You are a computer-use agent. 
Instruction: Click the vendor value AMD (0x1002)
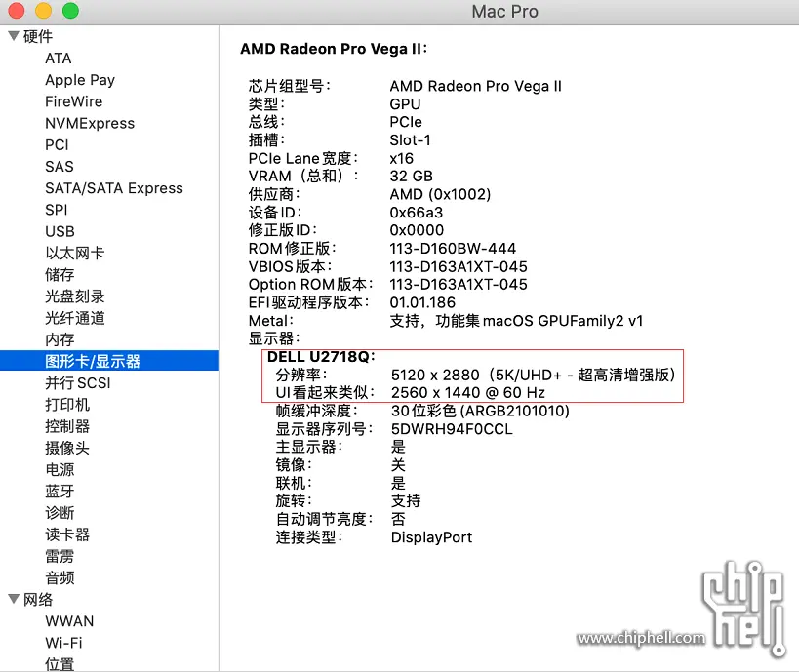tap(440, 194)
